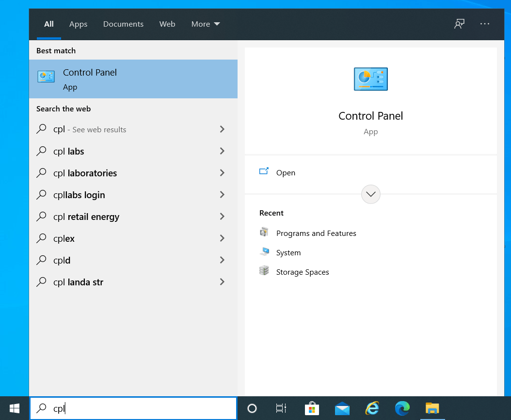Open File Explorer from the taskbar

pos(432,408)
